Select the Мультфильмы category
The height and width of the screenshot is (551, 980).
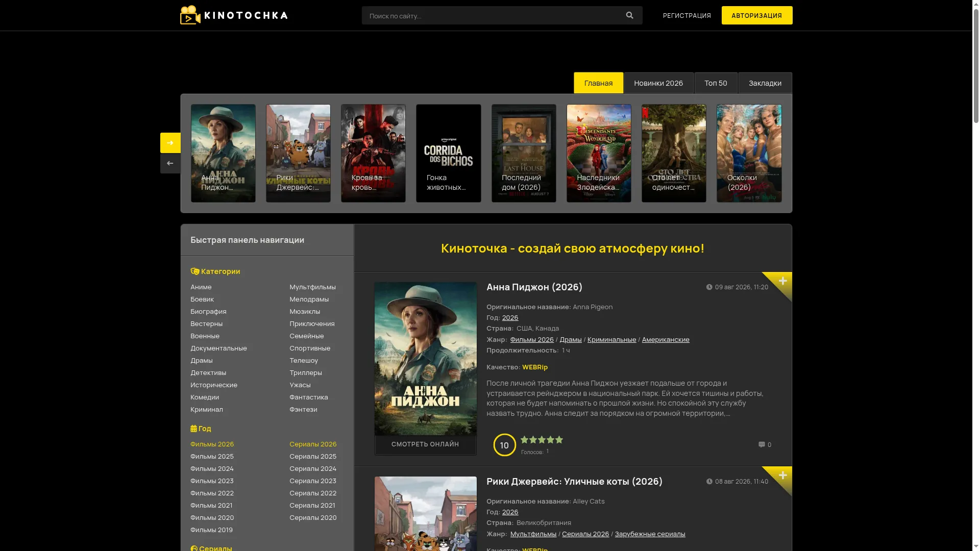[312, 287]
